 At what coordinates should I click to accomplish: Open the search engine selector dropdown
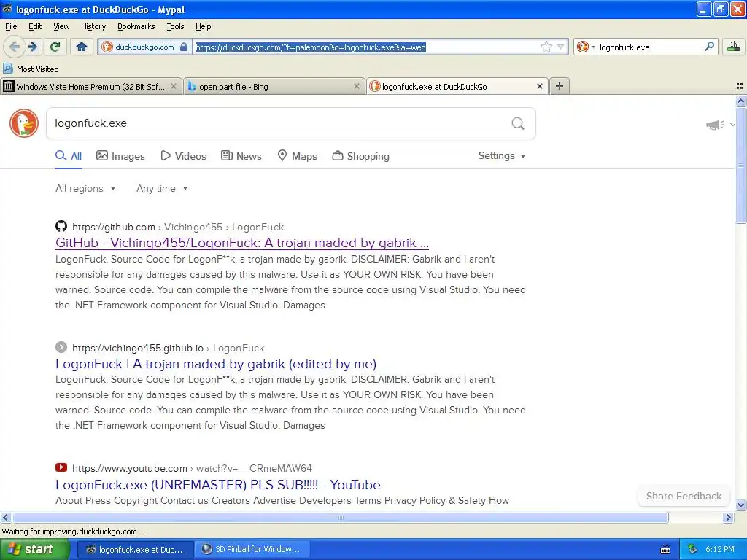586,47
